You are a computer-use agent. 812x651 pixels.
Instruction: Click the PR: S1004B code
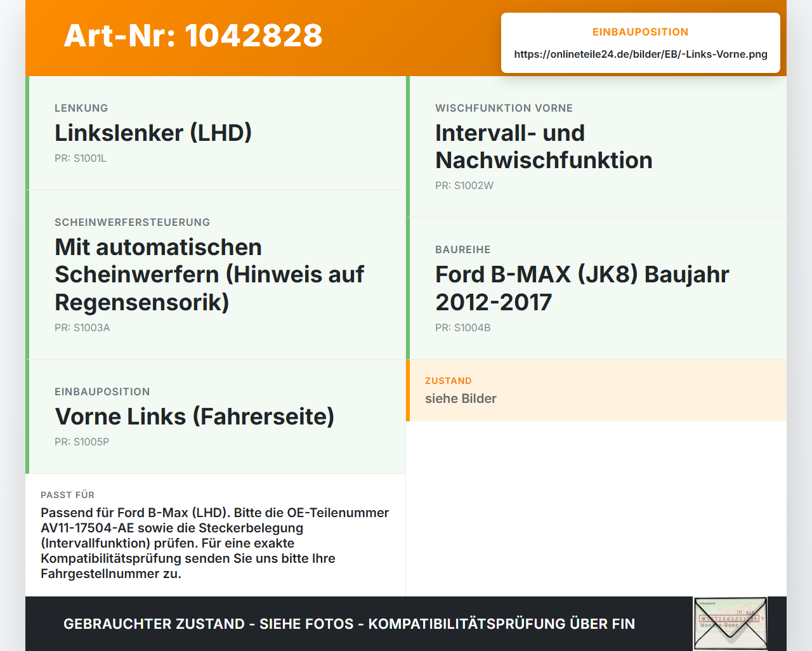coord(463,327)
